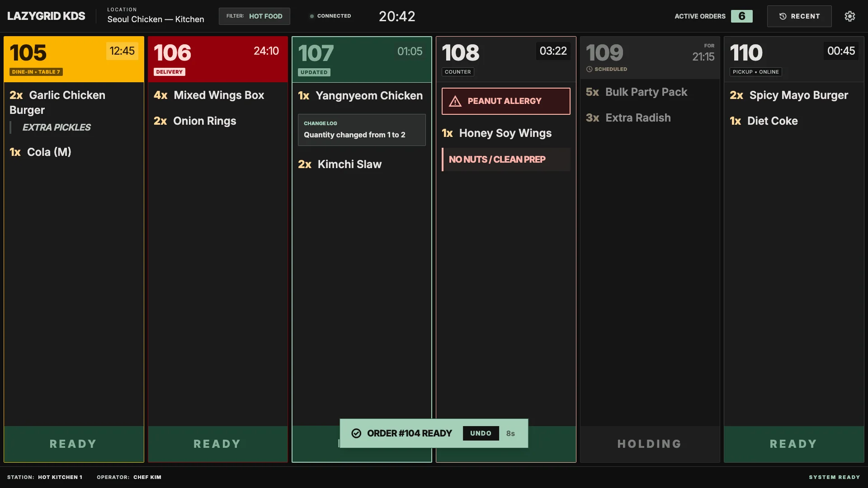Click the history clock icon in Recent

point(783,16)
